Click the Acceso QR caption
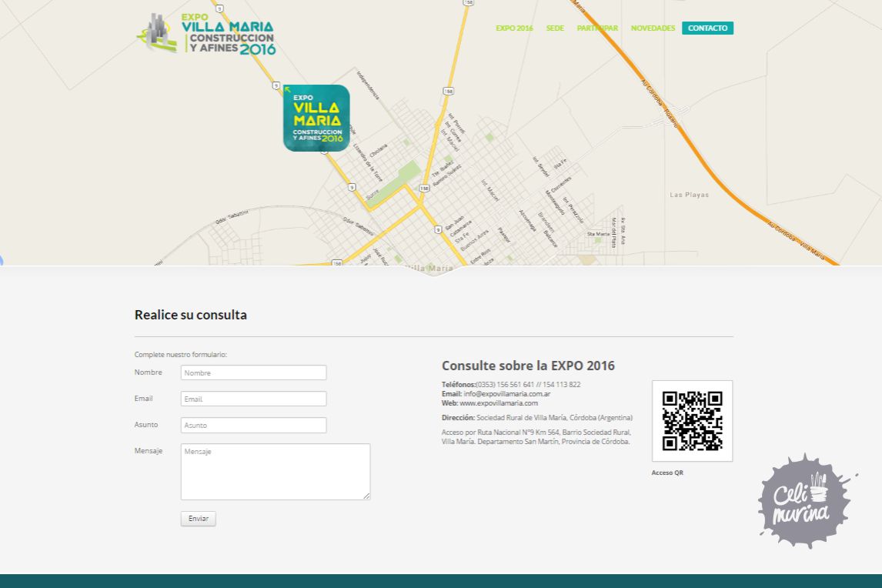The height and width of the screenshot is (588, 882). [667, 473]
